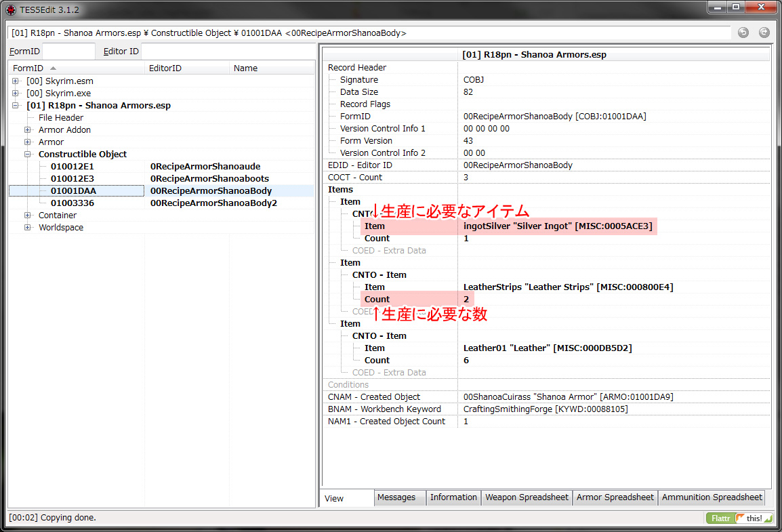The width and height of the screenshot is (782, 532).
Task: Select record 01001DAA 00RecipeArmorShanoaBody
Action: tap(161, 191)
